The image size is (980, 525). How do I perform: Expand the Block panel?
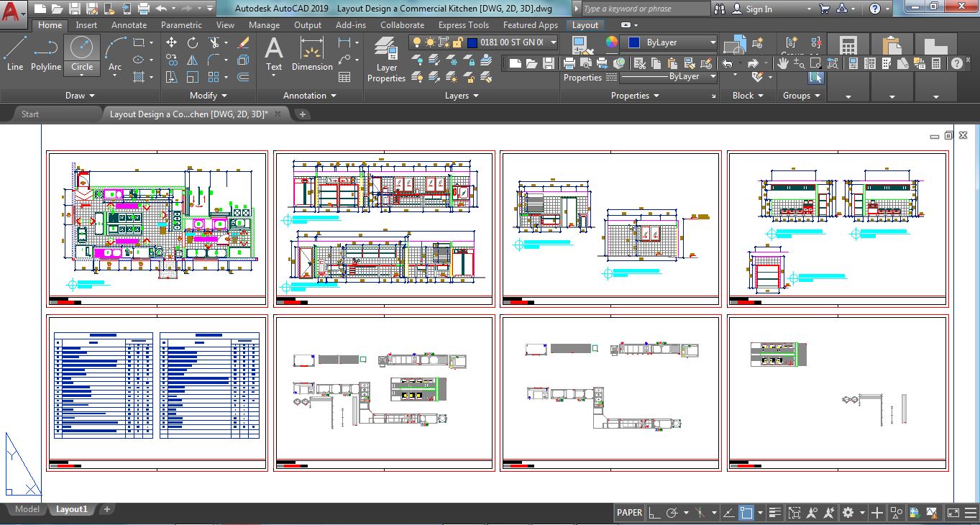(x=748, y=95)
